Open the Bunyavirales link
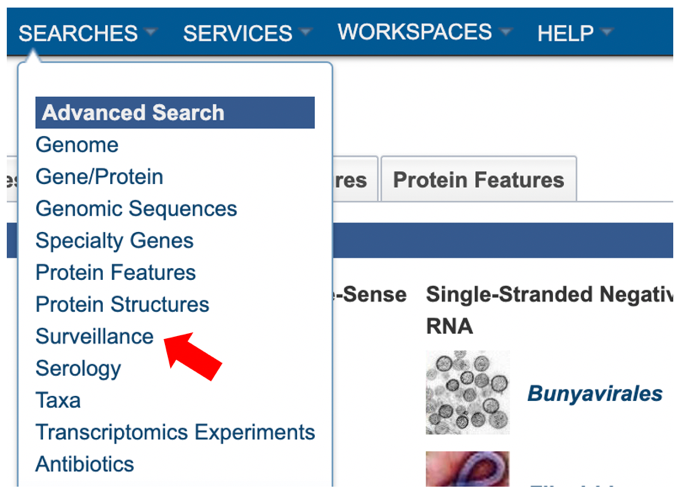This screenshot has height=487, width=681. pyautogui.click(x=595, y=394)
